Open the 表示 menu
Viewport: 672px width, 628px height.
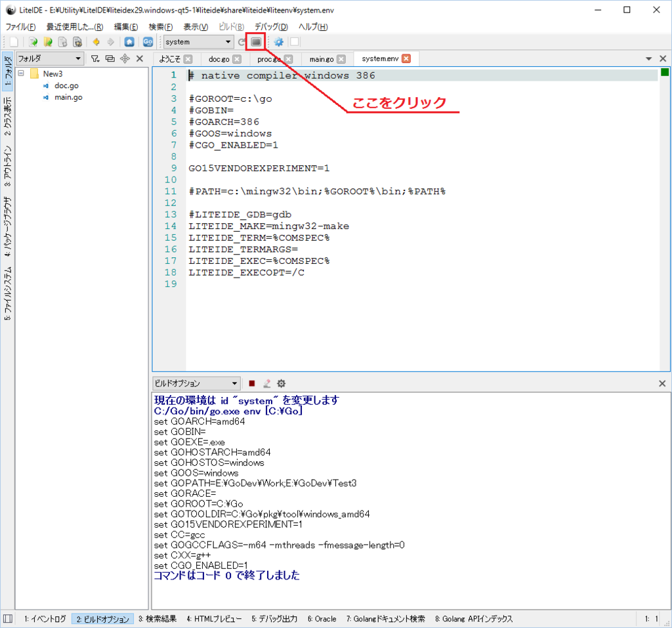196,27
